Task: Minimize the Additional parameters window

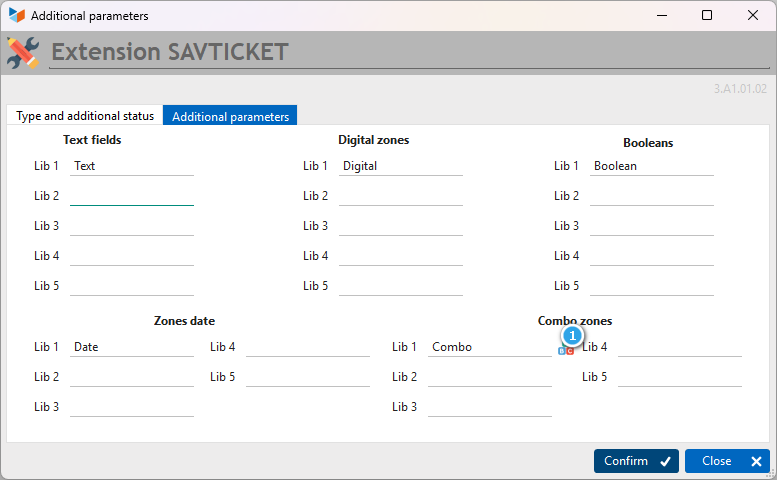Action: pyautogui.click(x=662, y=15)
